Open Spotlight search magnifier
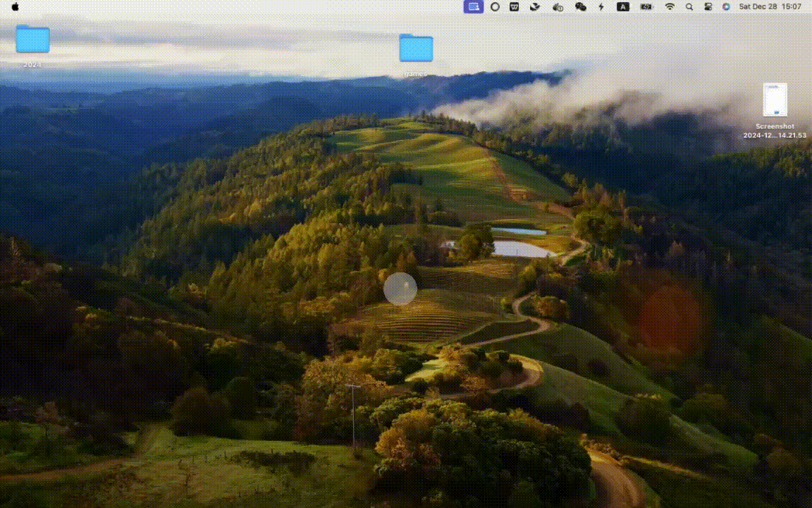Screen dimensions: 812x508 pos(689,7)
